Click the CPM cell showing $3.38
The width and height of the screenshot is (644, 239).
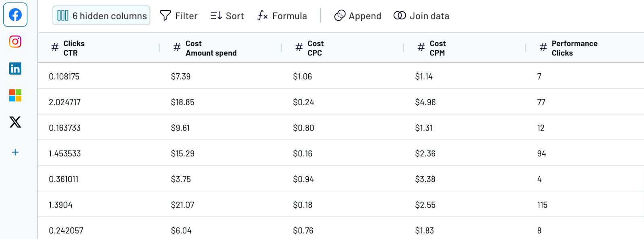pos(425,179)
